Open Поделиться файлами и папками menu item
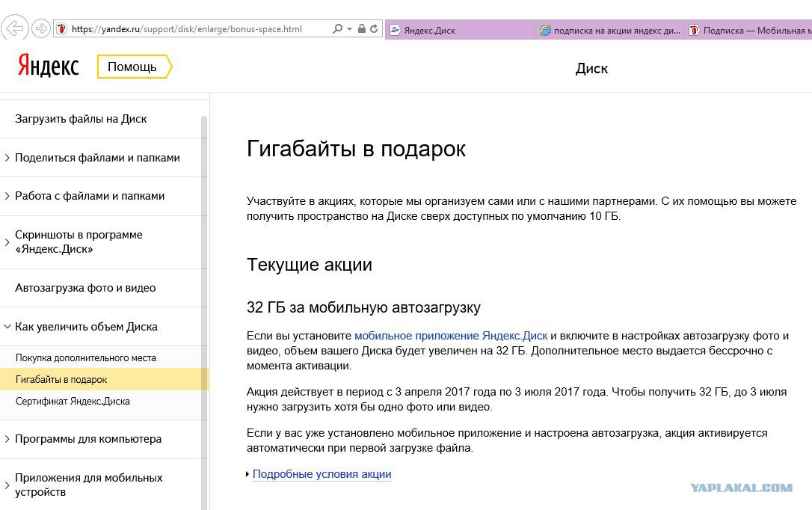This screenshot has height=510, width=812. click(97, 157)
